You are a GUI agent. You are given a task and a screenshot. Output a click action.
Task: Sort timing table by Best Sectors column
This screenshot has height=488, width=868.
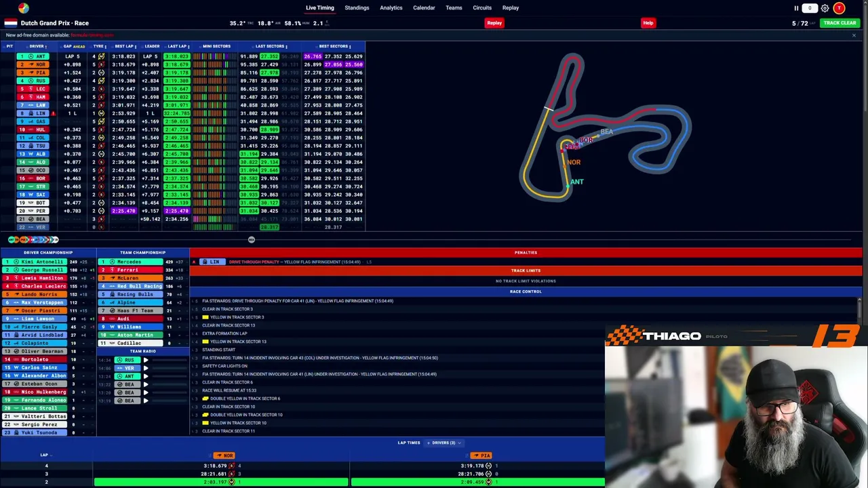click(334, 47)
